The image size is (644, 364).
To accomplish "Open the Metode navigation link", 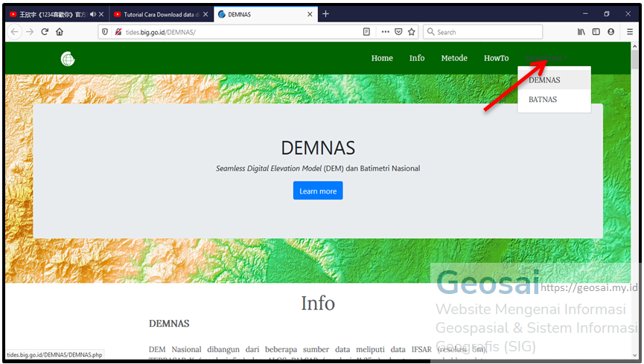I will 454,58.
